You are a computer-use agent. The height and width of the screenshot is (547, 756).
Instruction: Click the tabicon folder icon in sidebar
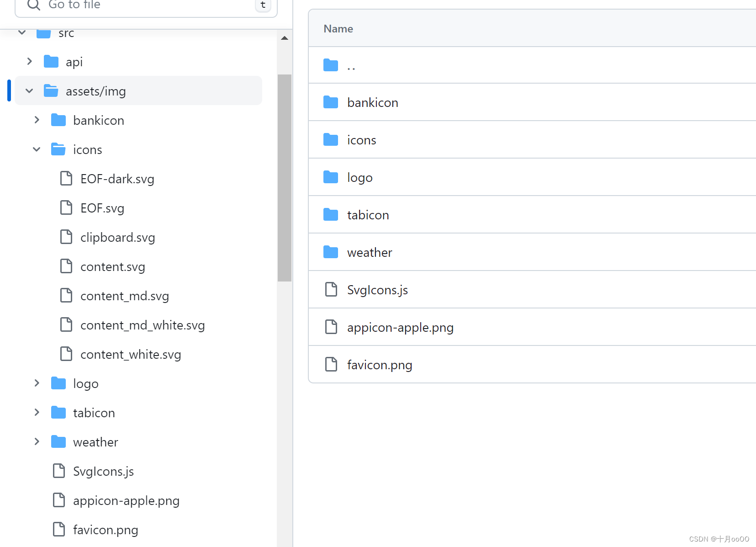pos(58,412)
